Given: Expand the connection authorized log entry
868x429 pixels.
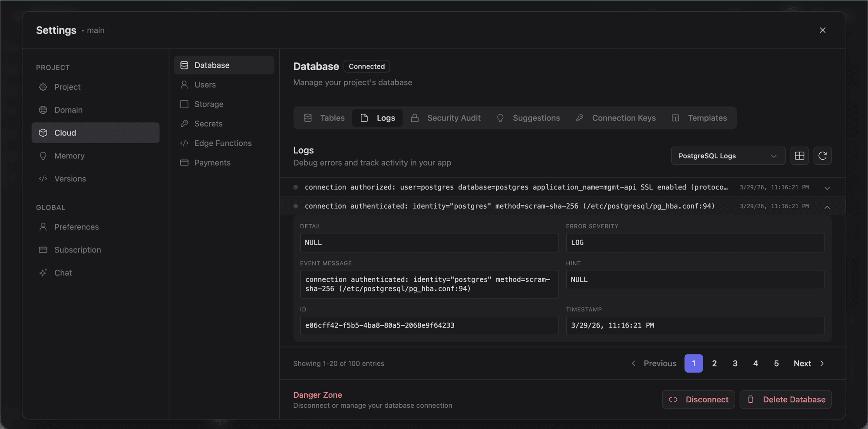Looking at the screenshot, I should [x=827, y=188].
